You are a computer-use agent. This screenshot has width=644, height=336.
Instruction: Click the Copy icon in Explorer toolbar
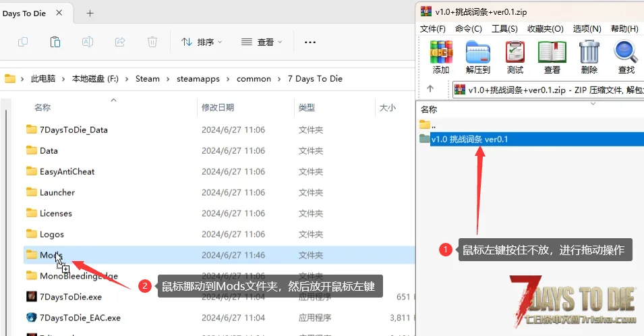(x=23, y=42)
